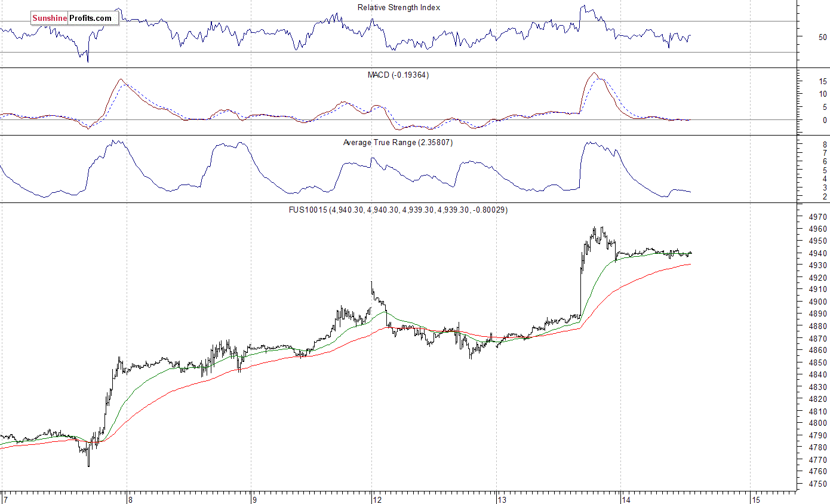Click the 15 label on MACD axis
This screenshot has height=504, width=830.
(822, 81)
